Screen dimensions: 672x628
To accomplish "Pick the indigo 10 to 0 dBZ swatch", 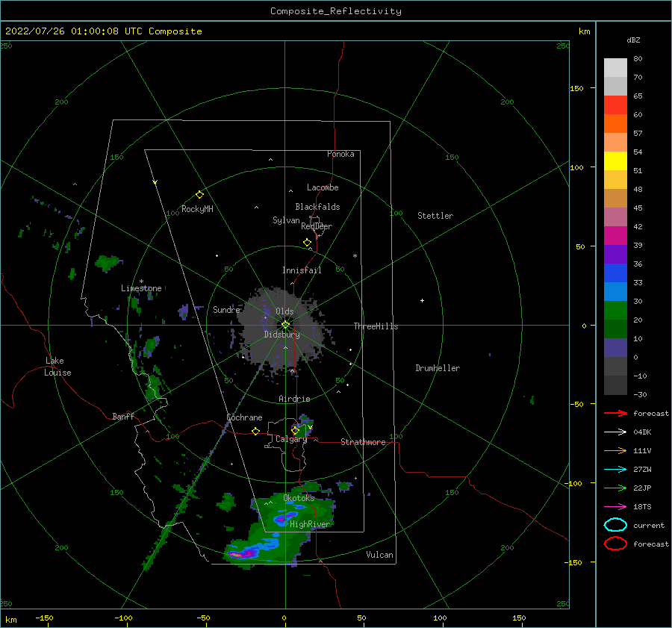I will pos(615,348).
